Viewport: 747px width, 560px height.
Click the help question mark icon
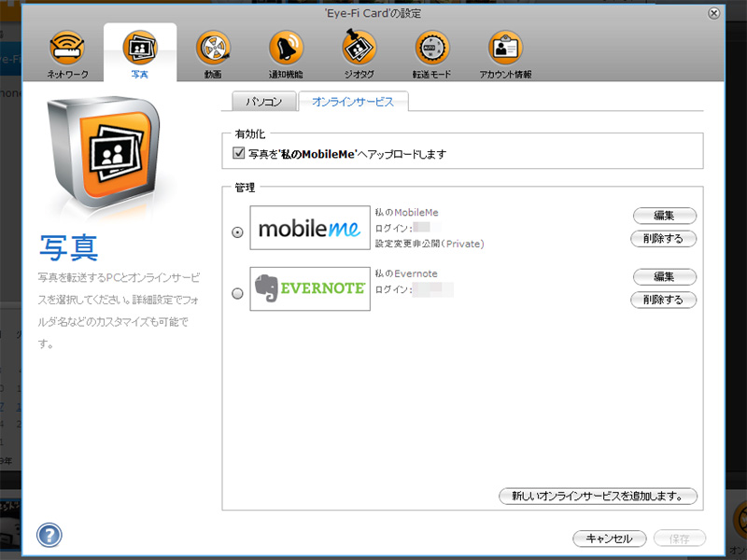[48, 535]
